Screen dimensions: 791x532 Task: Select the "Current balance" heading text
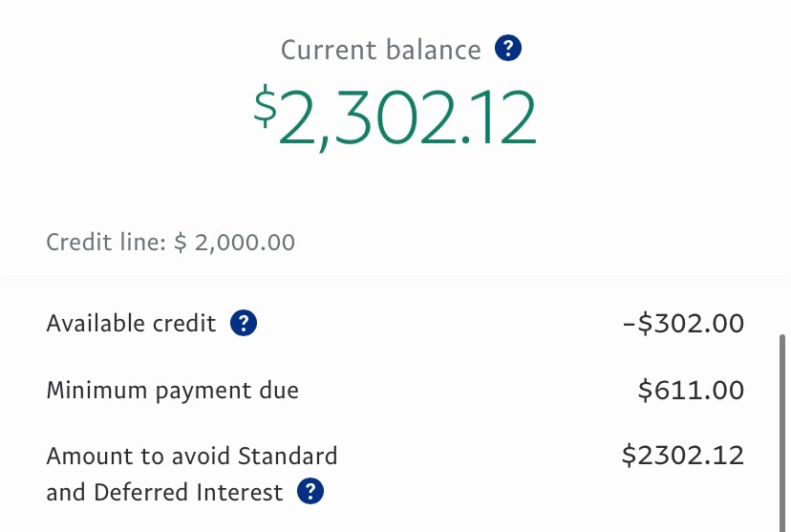pyautogui.click(x=380, y=50)
